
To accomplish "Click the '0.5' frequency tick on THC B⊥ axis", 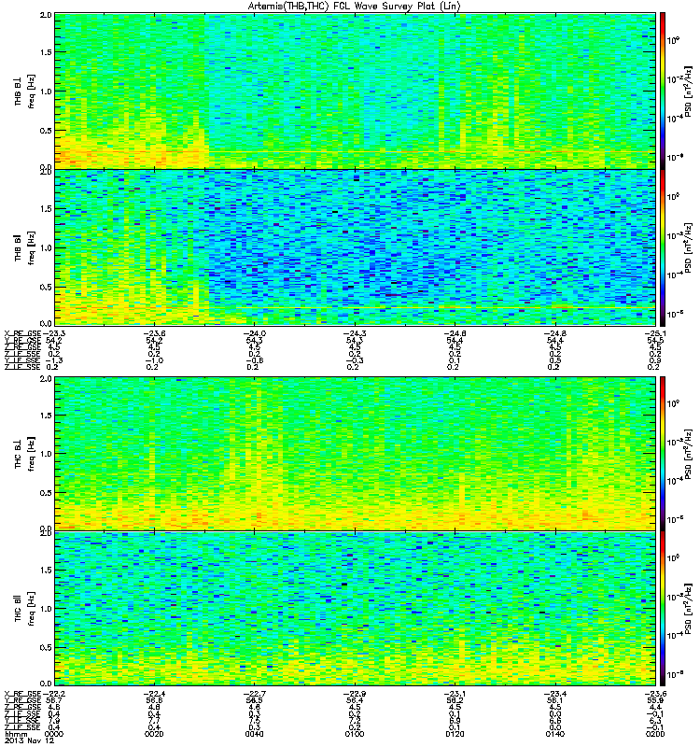I will click(46, 493).
